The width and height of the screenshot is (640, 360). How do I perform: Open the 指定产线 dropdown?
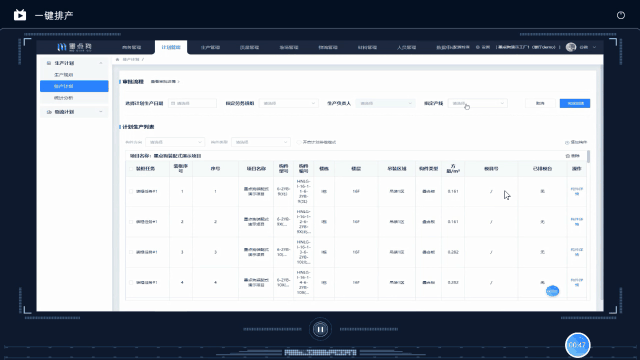[x=478, y=103]
